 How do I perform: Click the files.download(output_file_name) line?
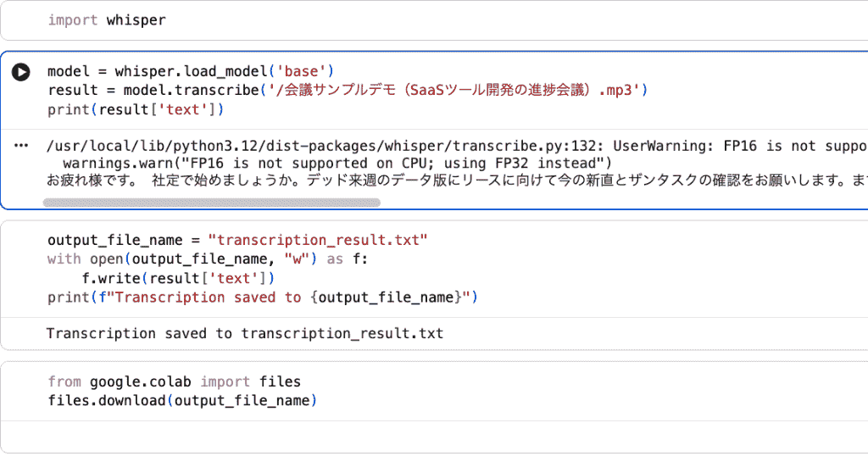point(182,400)
